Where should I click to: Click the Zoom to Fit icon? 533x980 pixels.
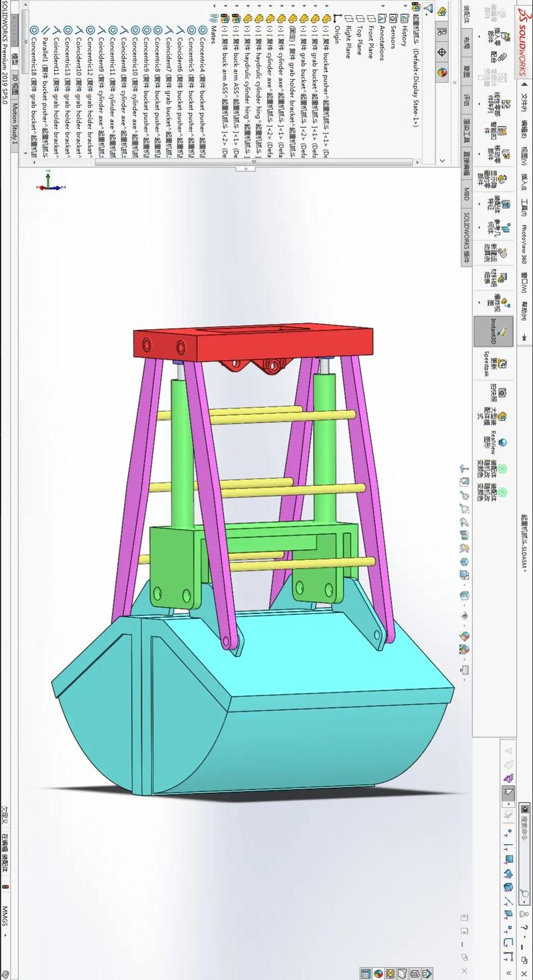(x=464, y=468)
